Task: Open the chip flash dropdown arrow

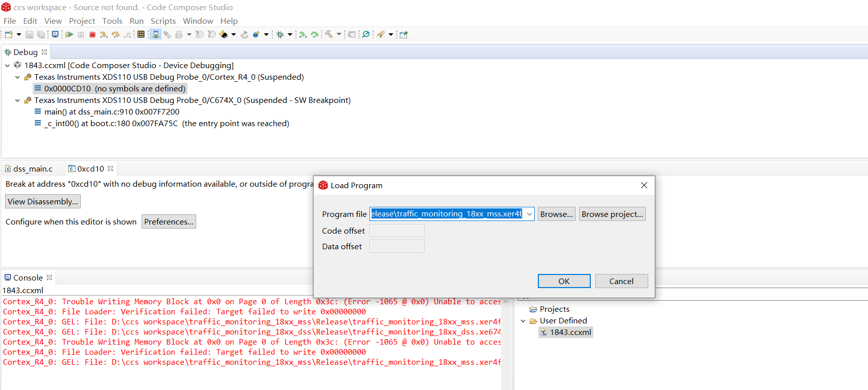Action: coord(233,34)
